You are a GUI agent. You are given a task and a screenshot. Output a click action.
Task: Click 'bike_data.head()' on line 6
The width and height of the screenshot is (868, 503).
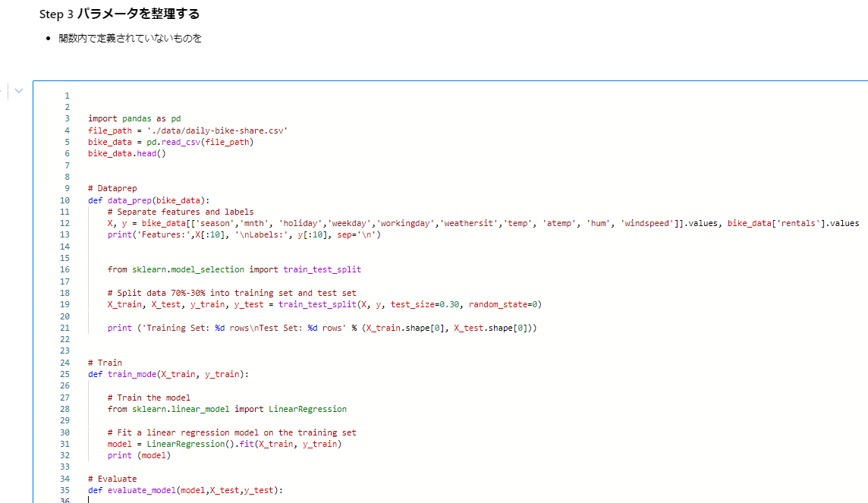pos(127,154)
